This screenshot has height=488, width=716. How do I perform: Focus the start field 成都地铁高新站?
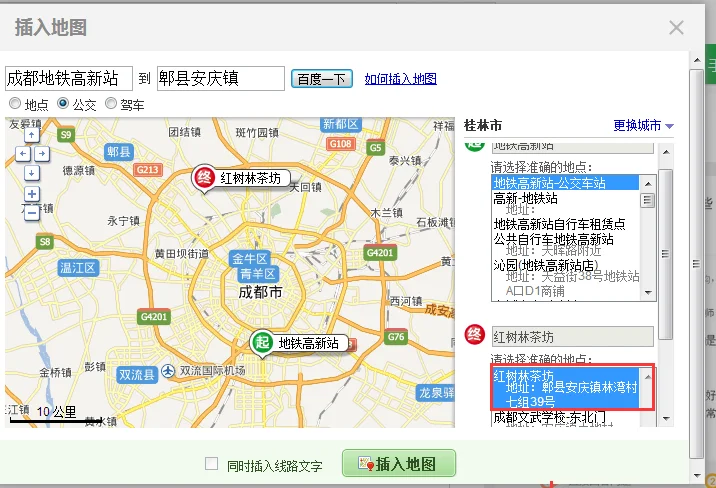tap(69, 79)
